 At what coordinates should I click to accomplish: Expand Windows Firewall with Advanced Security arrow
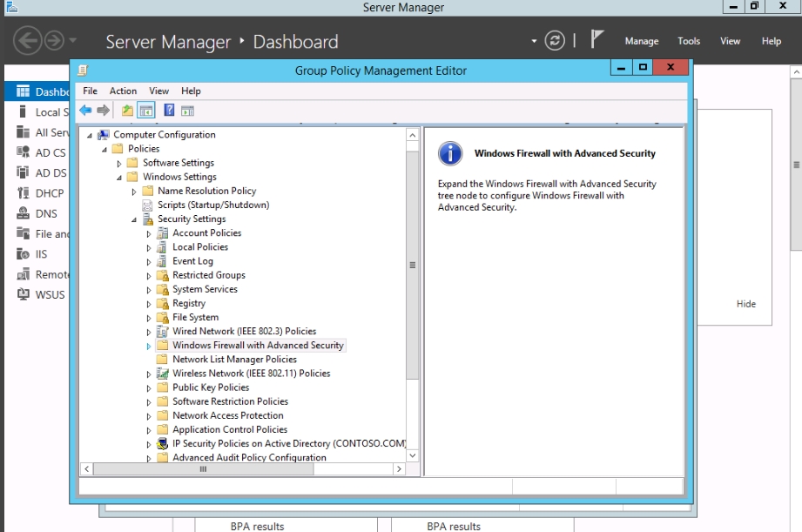point(149,347)
